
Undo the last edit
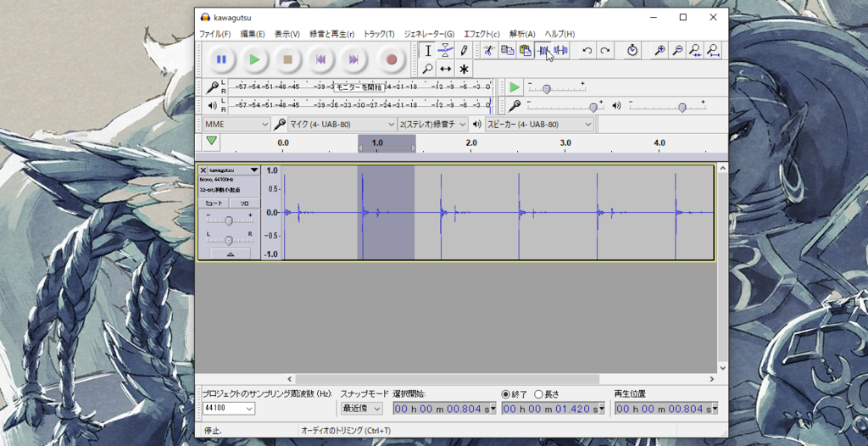pyautogui.click(x=587, y=50)
